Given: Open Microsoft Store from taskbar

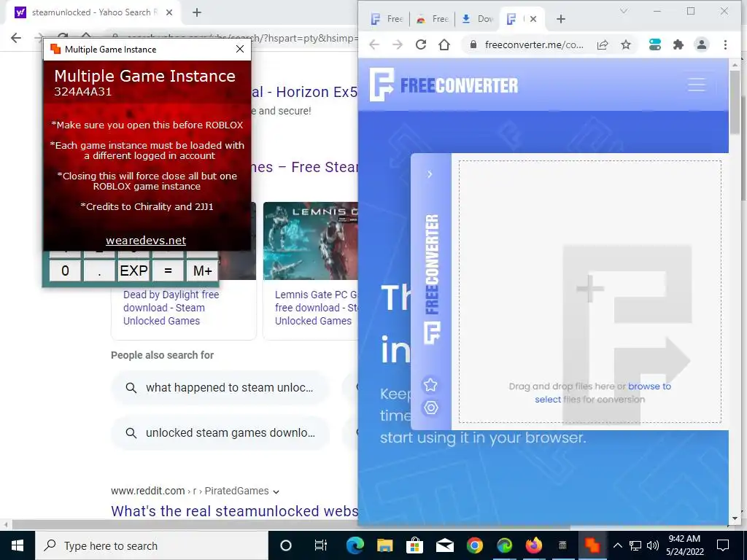Looking at the screenshot, I should point(415,545).
